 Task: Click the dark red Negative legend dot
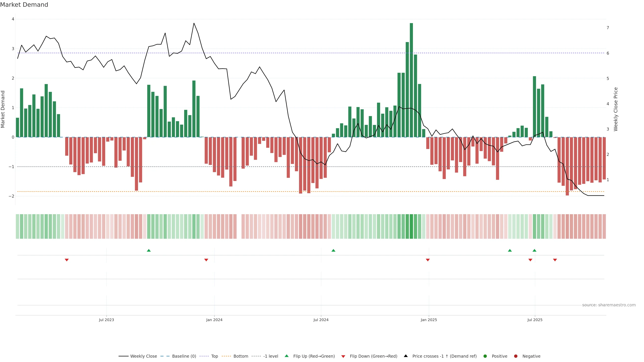pos(516,356)
